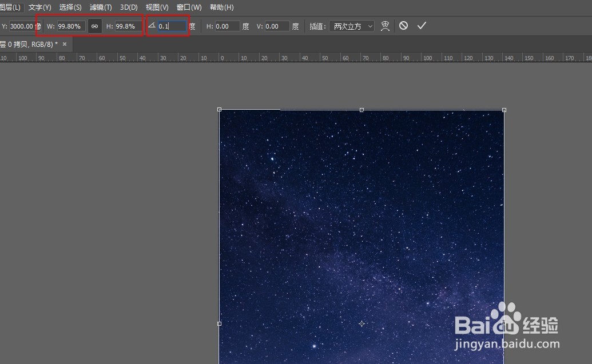Screen dimensions: 592x364
Task: Open the 窗口(W) menu
Action: pyautogui.click(x=189, y=7)
